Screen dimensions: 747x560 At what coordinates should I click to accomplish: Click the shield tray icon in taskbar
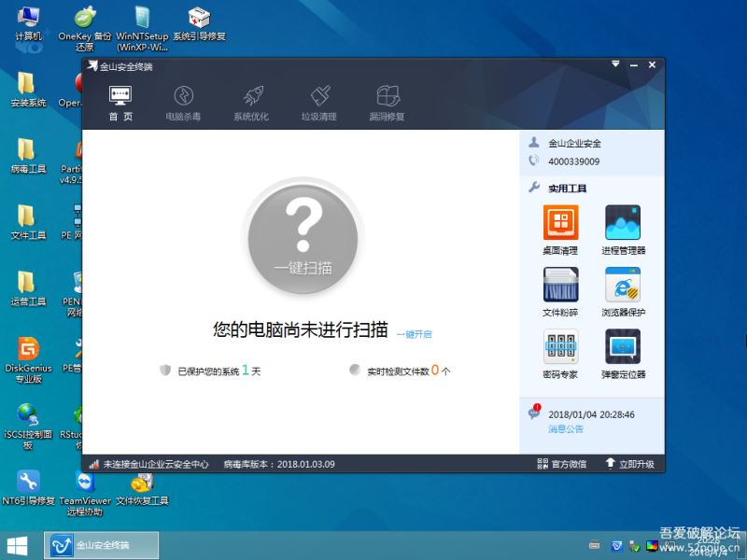[x=617, y=546]
